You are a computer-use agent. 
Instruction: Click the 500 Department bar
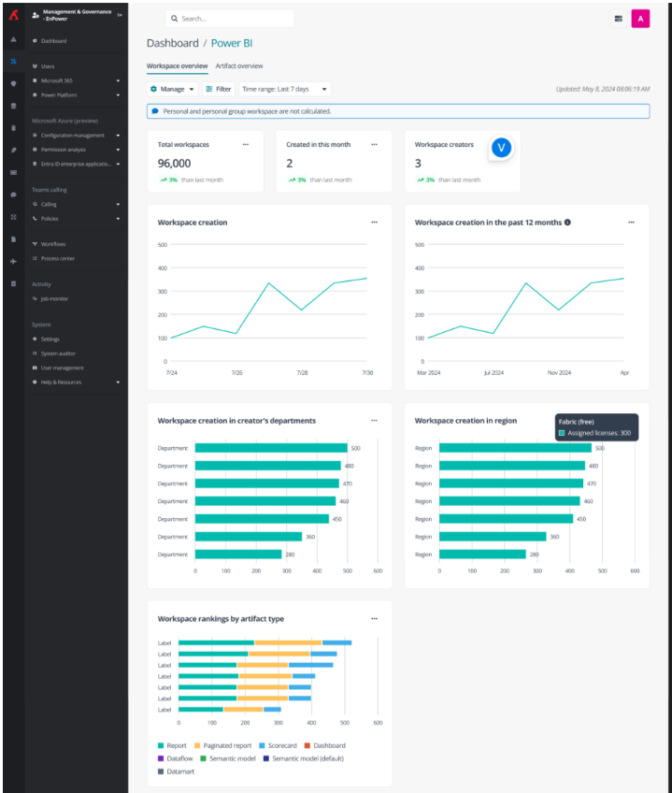[x=271, y=448]
